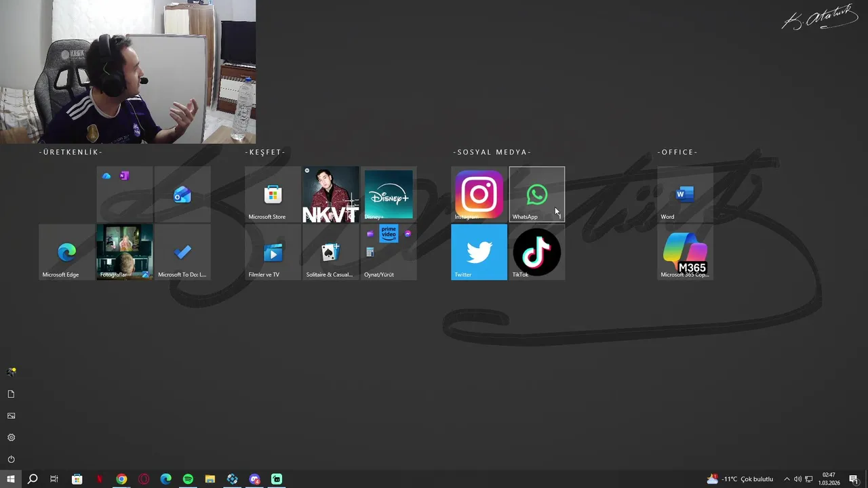Select the SOSYAL MEDYA group header

(x=492, y=152)
